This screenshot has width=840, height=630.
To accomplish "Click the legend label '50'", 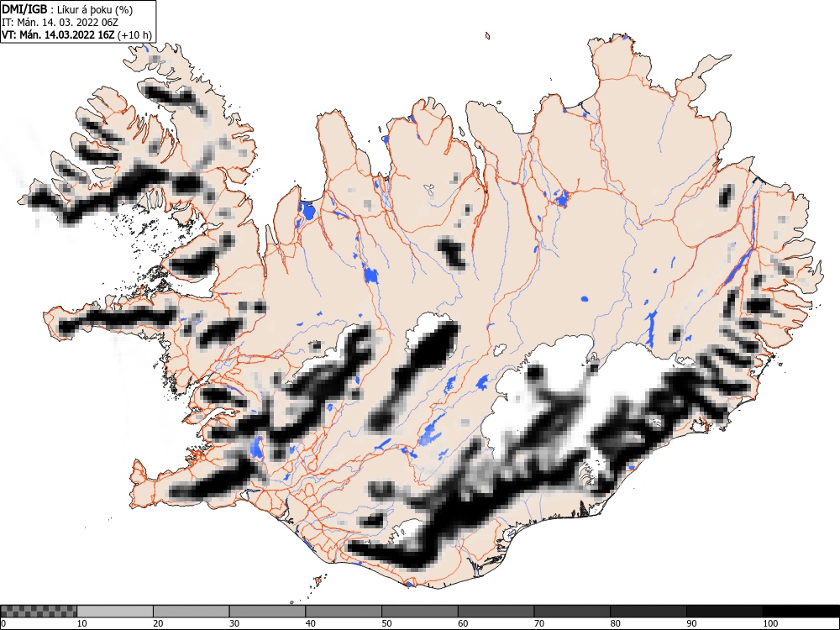I will (386, 623).
